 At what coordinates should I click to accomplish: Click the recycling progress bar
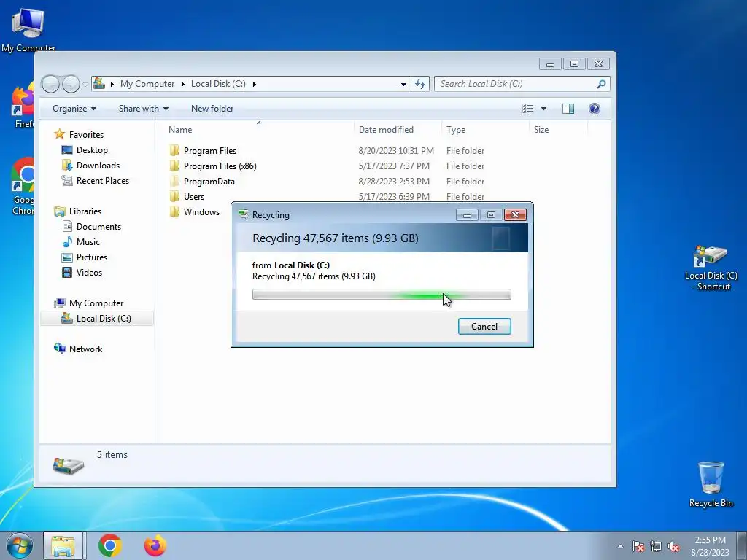coord(382,295)
